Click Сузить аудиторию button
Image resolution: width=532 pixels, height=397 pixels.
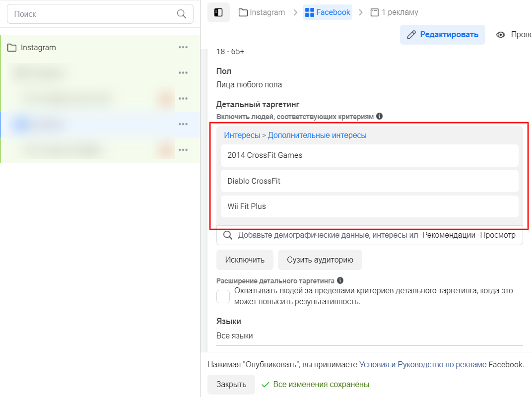320,260
